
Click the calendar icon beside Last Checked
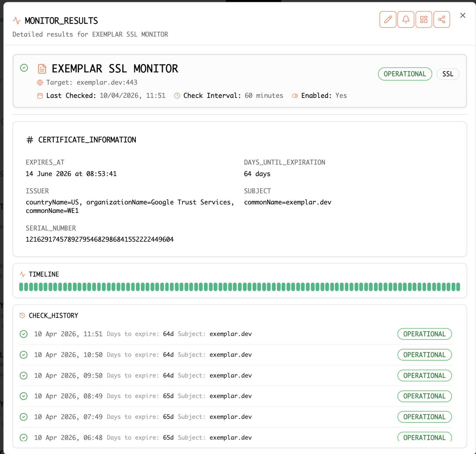pos(40,95)
